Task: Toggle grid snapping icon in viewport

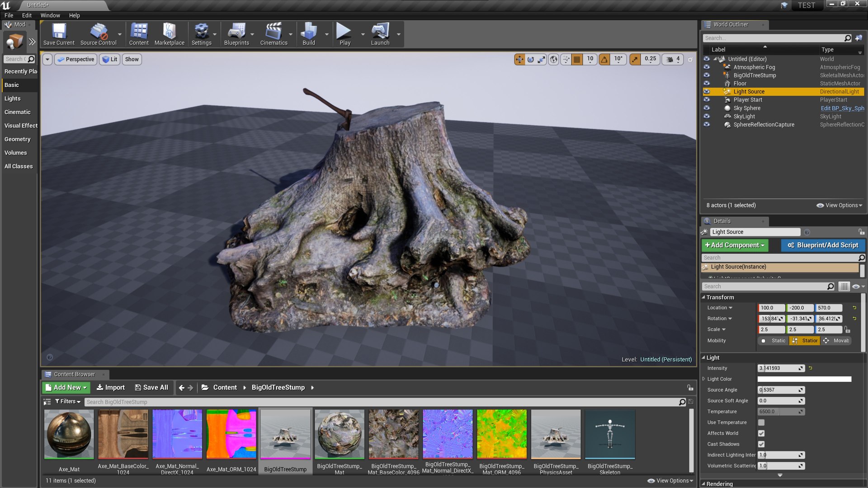Action: (577, 59)
